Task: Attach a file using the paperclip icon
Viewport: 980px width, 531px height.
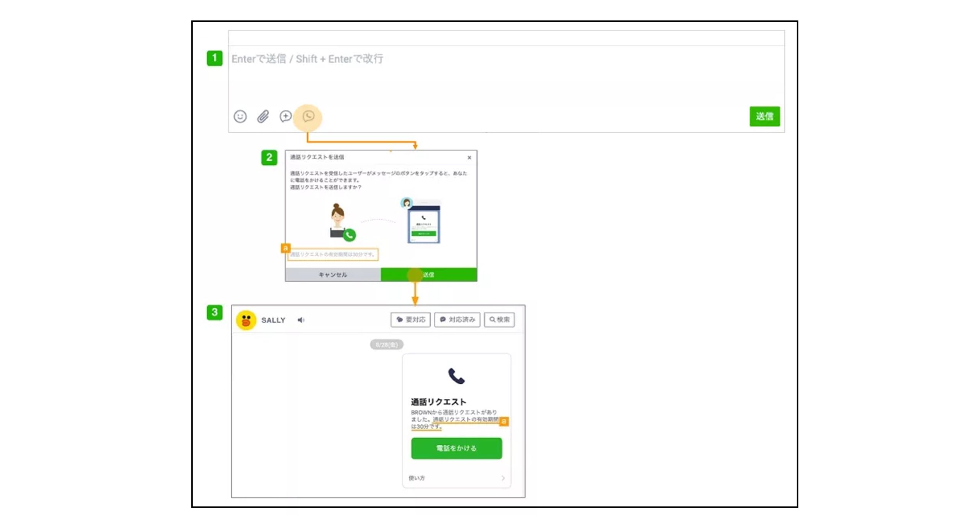Action: pos(262,117)
